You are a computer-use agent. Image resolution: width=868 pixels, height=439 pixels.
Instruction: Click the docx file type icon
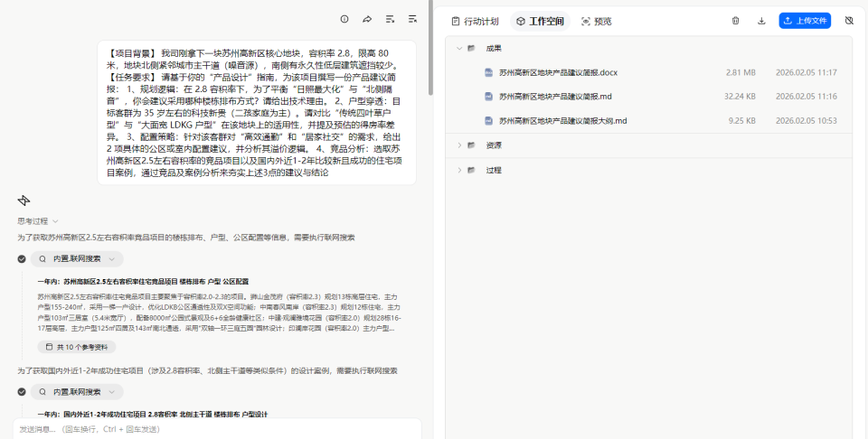[489, 72]
